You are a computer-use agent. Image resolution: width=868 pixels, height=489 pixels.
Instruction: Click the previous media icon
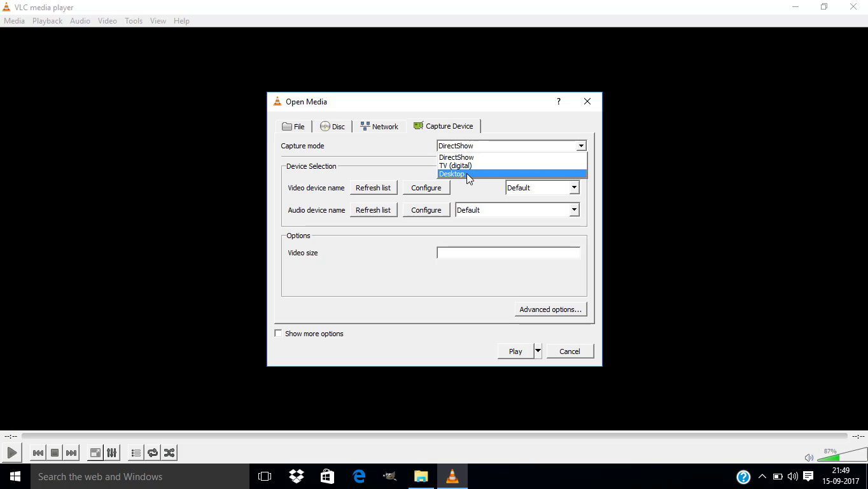pos(38,453)
